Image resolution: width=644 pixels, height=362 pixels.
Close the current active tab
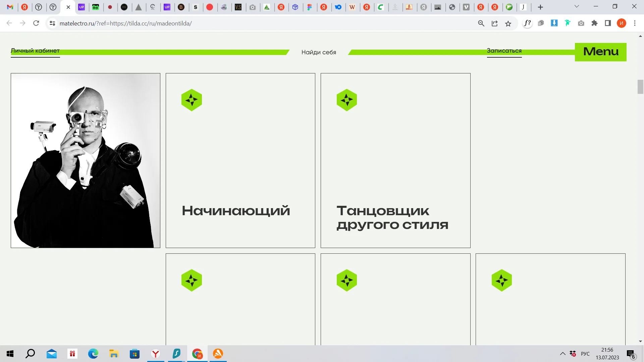[68, 7]
